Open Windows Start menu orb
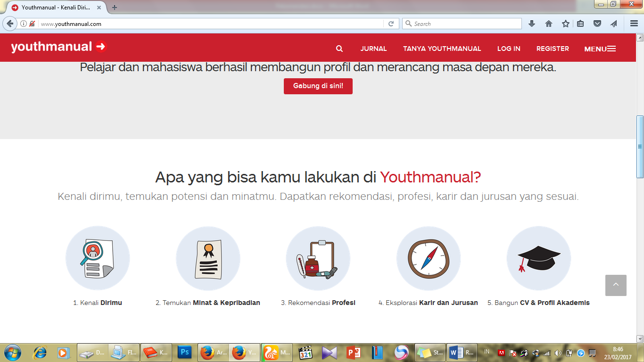This screenshot has height=362, width=644. tap(12, 352)
